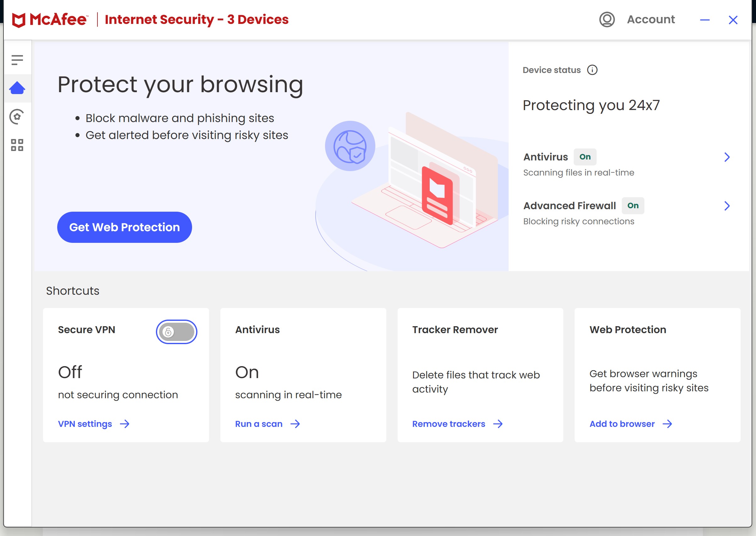The image size is (756, 536).
Task: Click the Tracker Remover card title
Action: (x=455, y=330)
